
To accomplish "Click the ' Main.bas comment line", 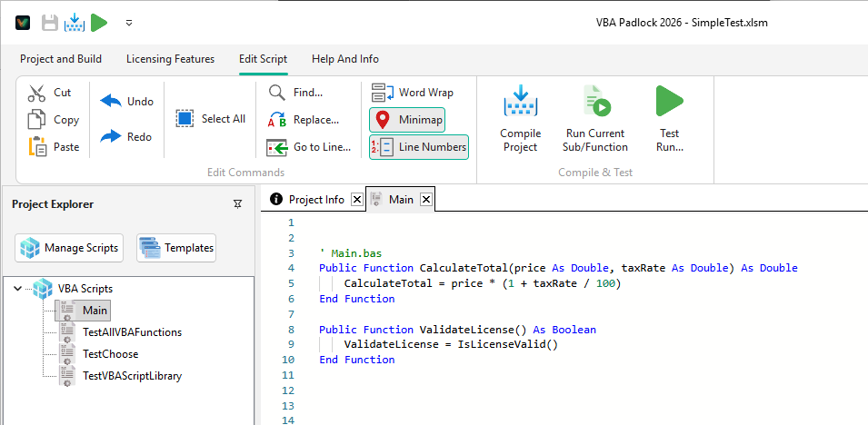I will [x=351, y=252].
